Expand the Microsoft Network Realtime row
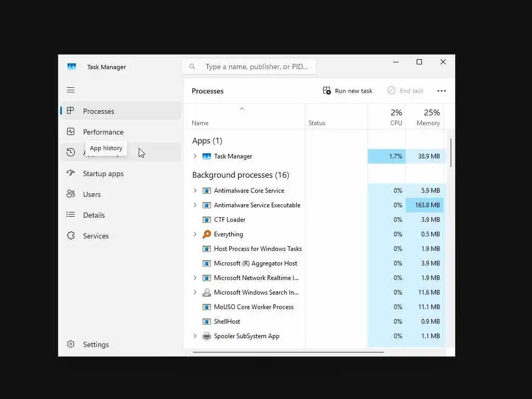The width and height of the screenshot is (532, 399). pyautogui.click(x=195, y=277)
